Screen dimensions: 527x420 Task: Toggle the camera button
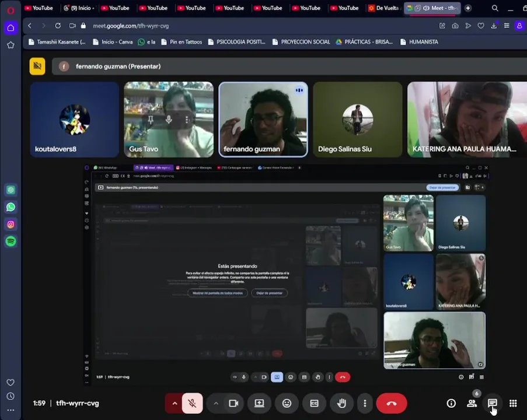[233, 403]
